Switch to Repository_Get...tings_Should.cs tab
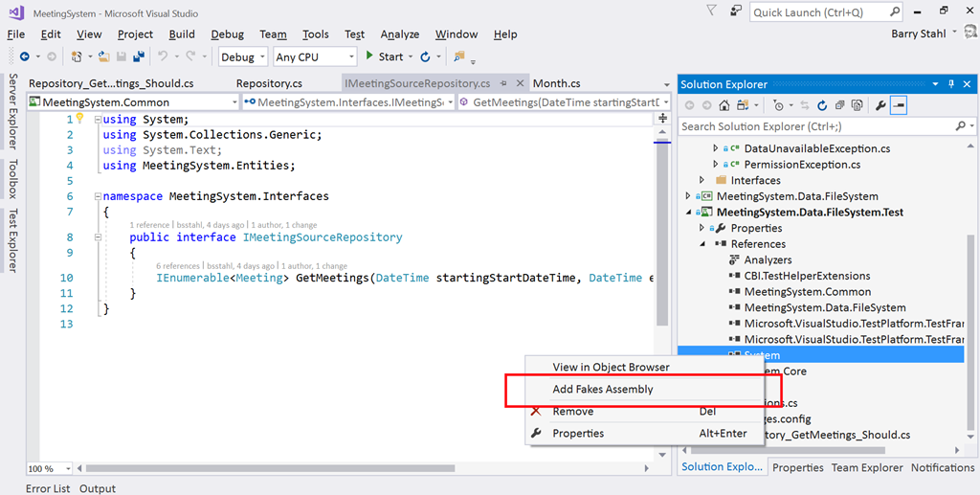 click(x=111, y=83)
